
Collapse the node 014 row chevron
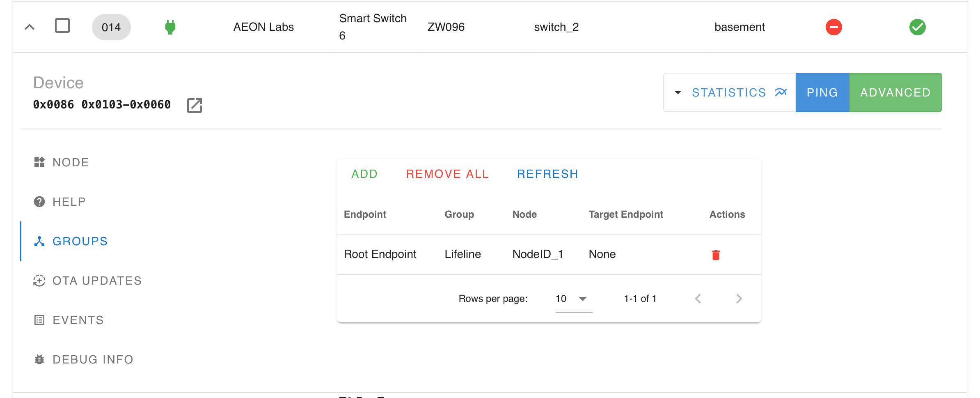pos(30,27)
